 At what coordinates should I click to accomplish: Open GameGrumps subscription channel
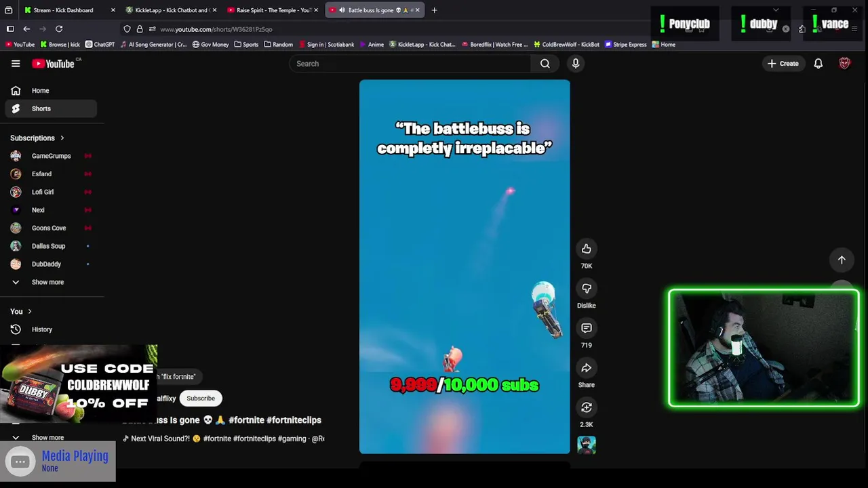click(x=51, y=156)
